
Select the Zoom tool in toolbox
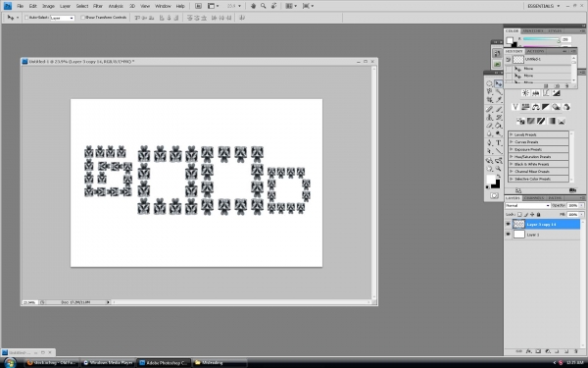pyautogui.click(x=499, y=169)
